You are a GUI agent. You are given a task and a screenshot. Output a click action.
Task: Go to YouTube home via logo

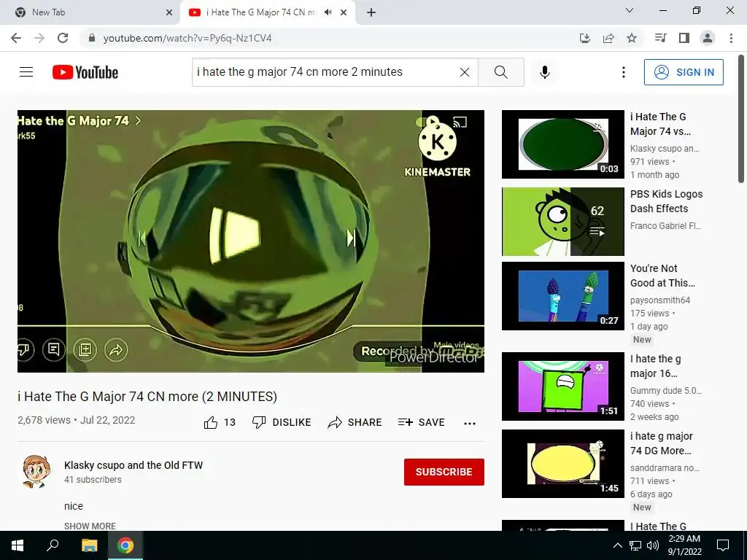click(85, 72)
